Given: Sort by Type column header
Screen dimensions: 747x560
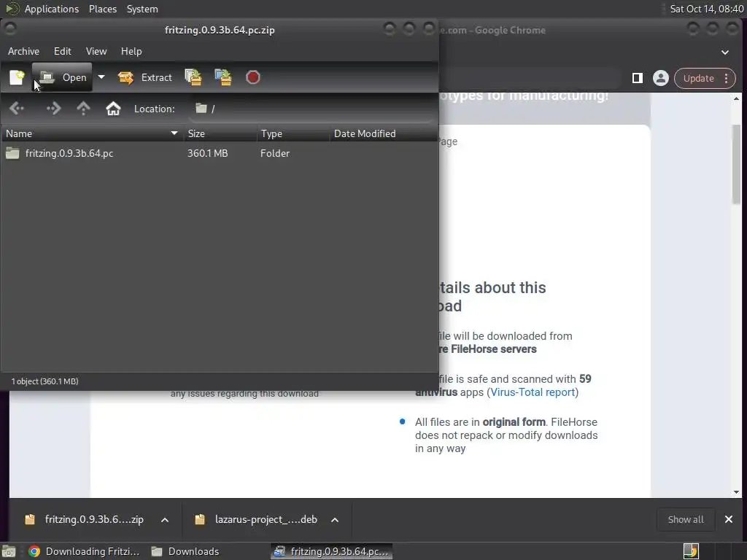Looking at the screenshot, I should point(293,134).
